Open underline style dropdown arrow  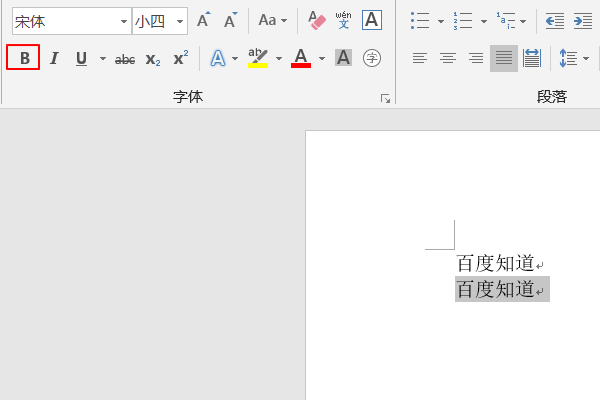pos(103,59)
